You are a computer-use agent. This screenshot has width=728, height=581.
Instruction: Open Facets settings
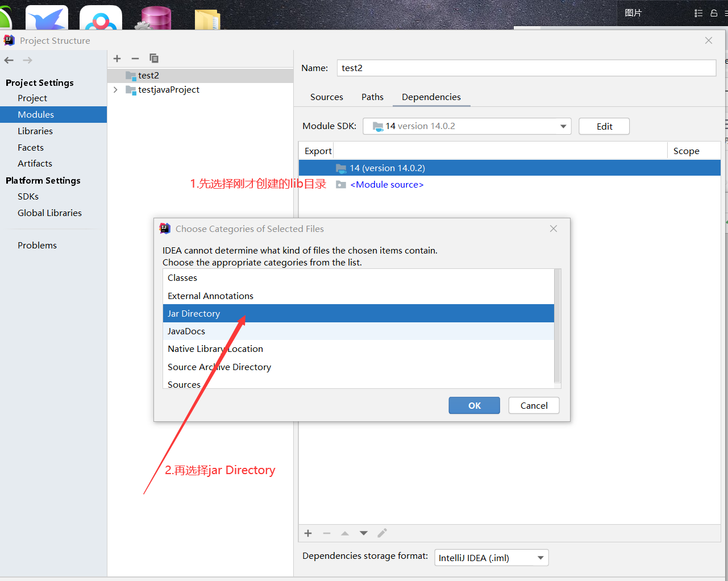(x=31, y=148)
